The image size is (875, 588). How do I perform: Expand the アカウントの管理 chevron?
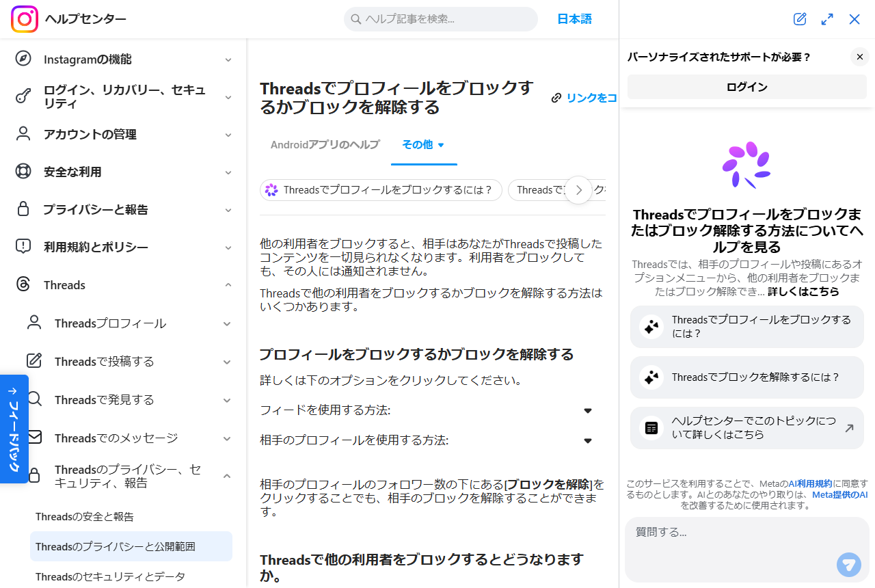(228, 135)
